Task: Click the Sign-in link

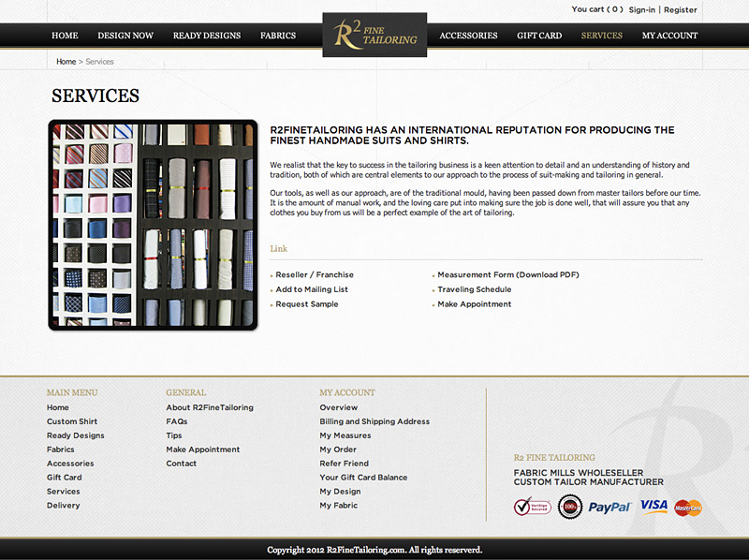Action: pos(641,9)
